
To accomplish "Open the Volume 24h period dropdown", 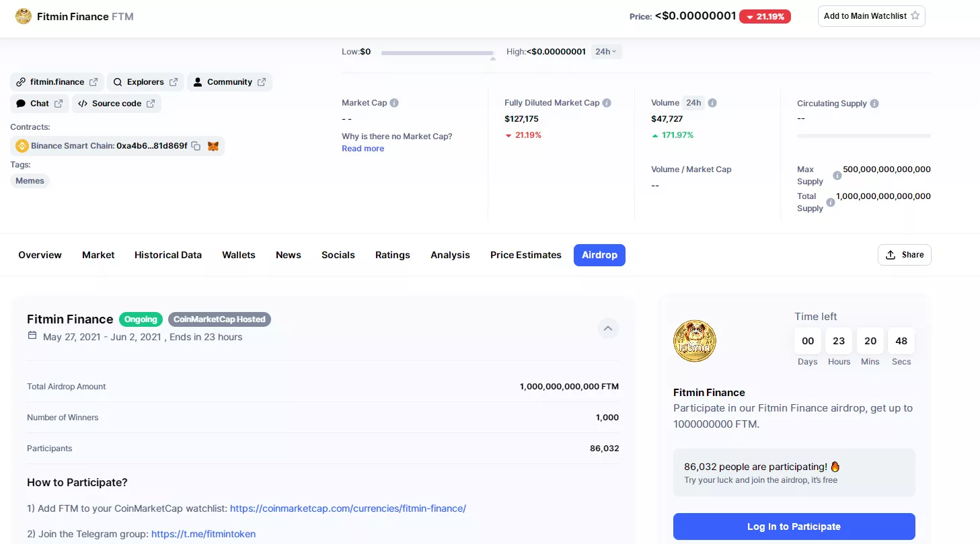I will 693,103.
